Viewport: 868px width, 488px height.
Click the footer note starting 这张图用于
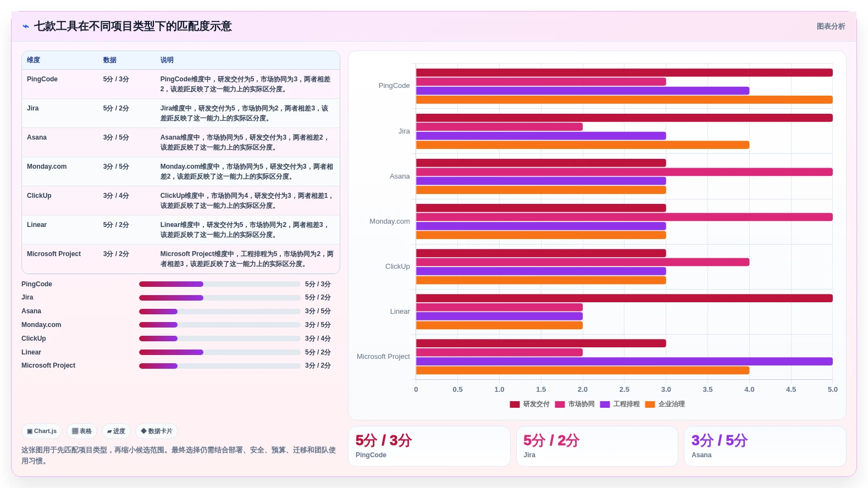[179, 456]
